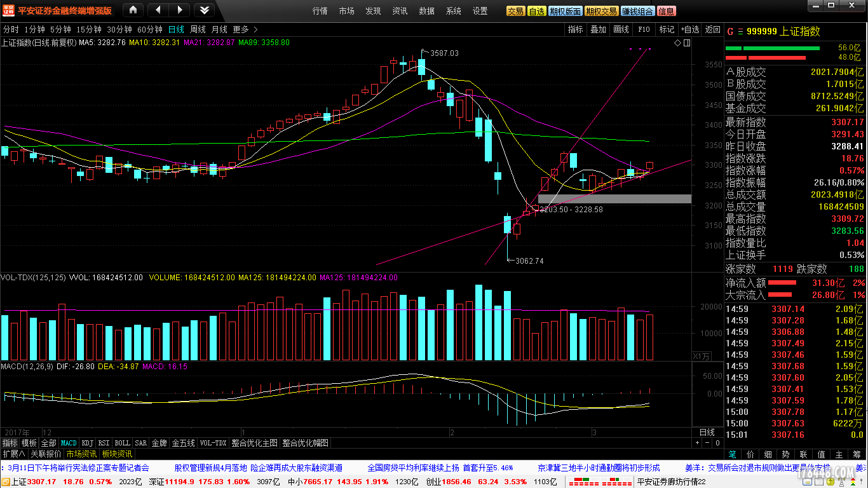
Task: Select the 30分钟 period
Action: click(119, 29)
